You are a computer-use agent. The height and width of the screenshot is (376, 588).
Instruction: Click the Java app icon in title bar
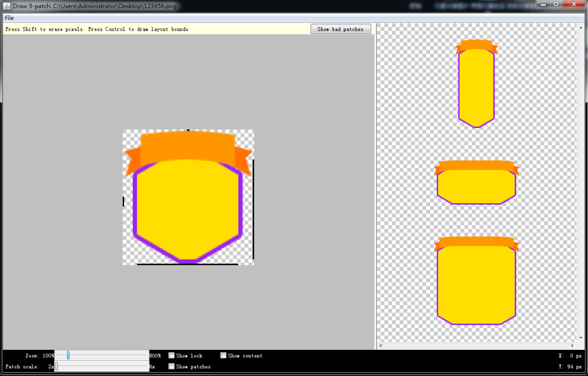click(x=7, y=6)
